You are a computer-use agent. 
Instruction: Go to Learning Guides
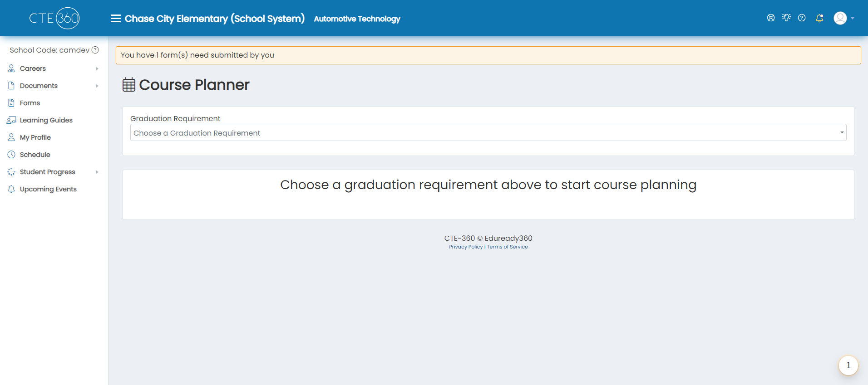[46, 120]
